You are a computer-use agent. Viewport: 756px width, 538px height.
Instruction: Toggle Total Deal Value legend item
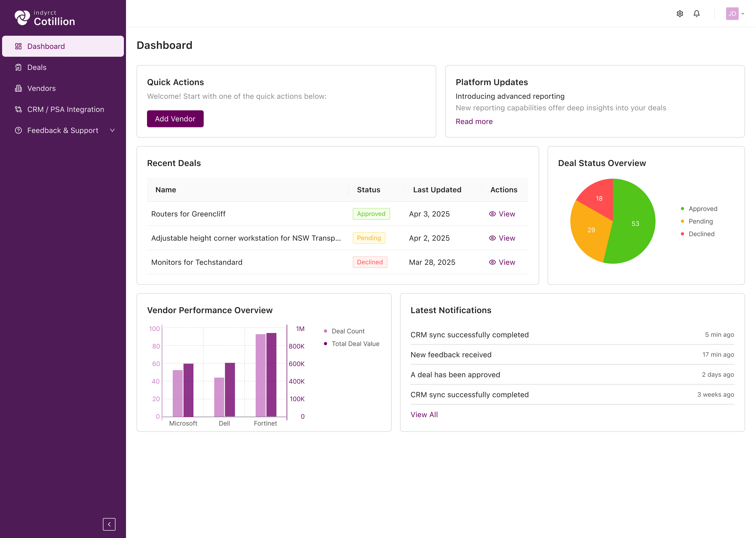351,344
